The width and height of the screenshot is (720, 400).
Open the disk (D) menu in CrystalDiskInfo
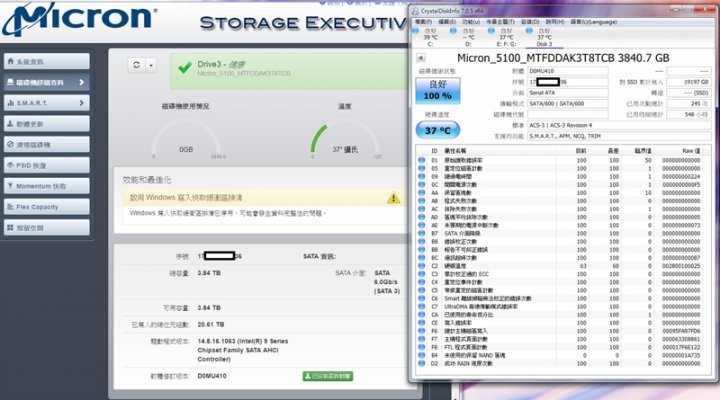(x=530, y=22)
